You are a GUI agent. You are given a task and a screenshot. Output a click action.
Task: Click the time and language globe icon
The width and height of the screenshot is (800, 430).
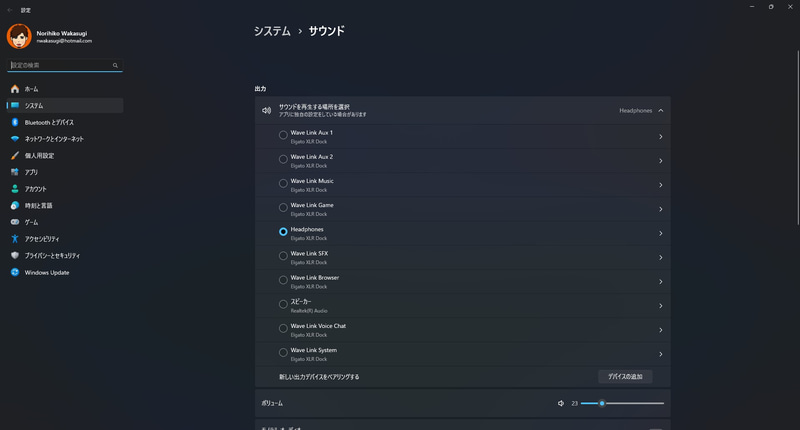click(15, 206)
